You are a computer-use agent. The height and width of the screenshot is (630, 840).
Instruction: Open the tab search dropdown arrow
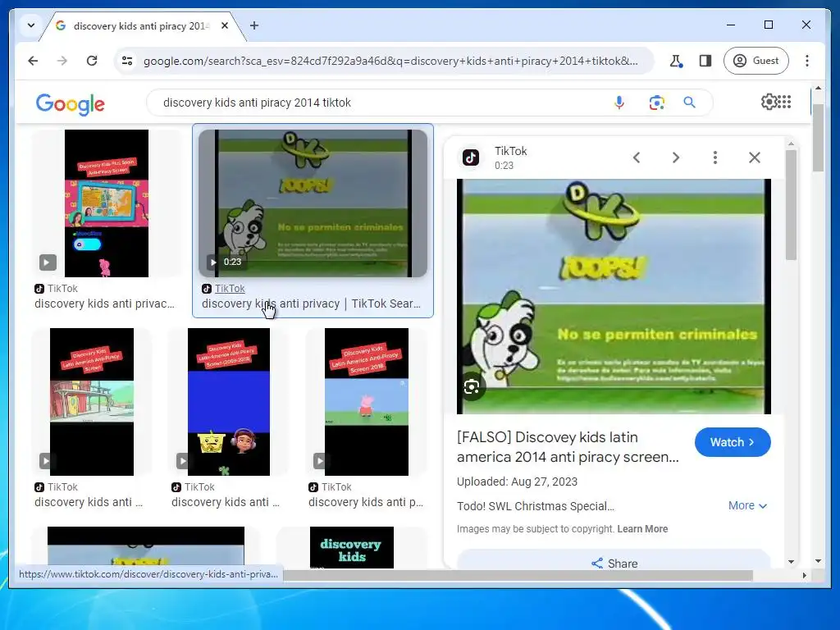31,25
